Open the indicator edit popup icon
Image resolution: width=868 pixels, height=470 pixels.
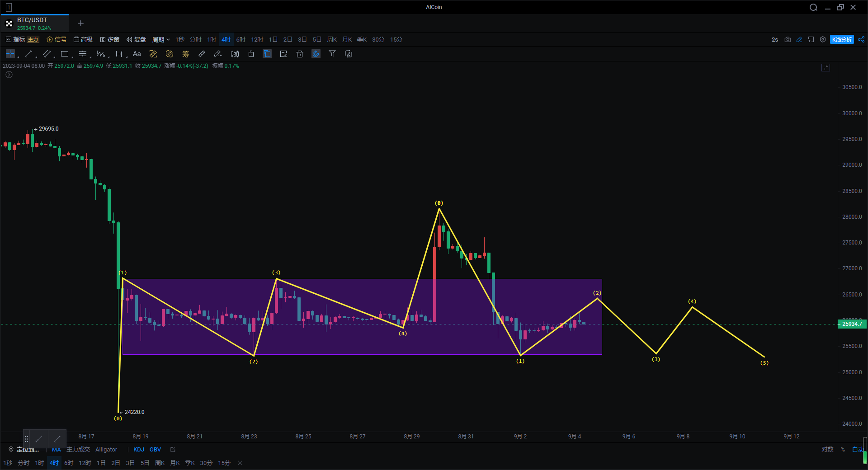click(x=173, y=450)
